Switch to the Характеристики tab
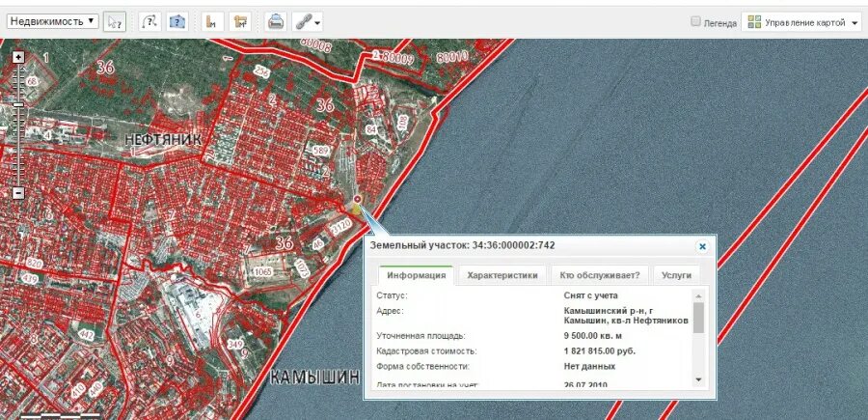 coord(502,275)
